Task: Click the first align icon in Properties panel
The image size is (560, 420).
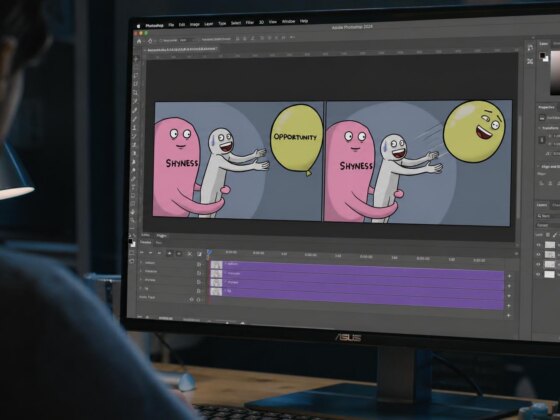Action: tap(541, 183)
